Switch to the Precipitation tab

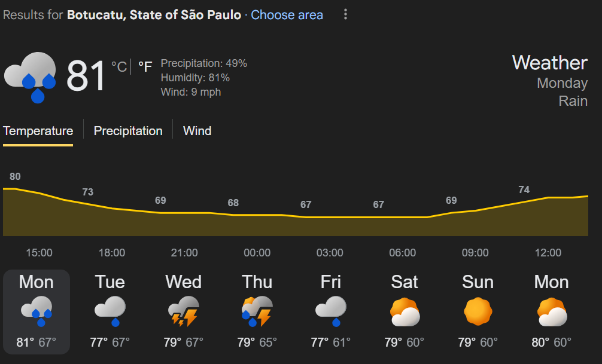(x=128, y=131)
